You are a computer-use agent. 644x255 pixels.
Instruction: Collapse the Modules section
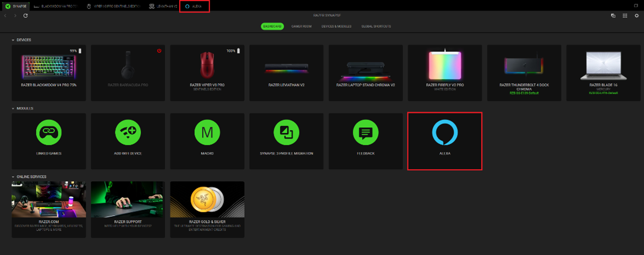coord(13,108)
